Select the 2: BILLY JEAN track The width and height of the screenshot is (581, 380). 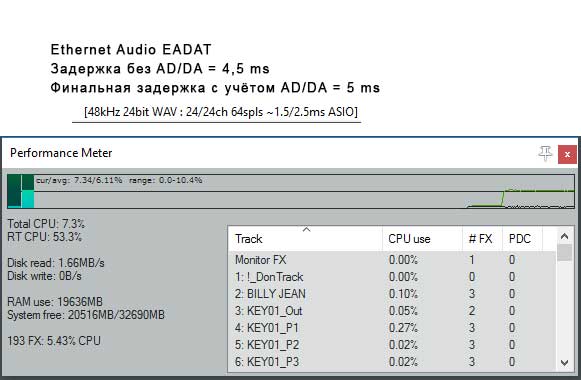point(392,294)
